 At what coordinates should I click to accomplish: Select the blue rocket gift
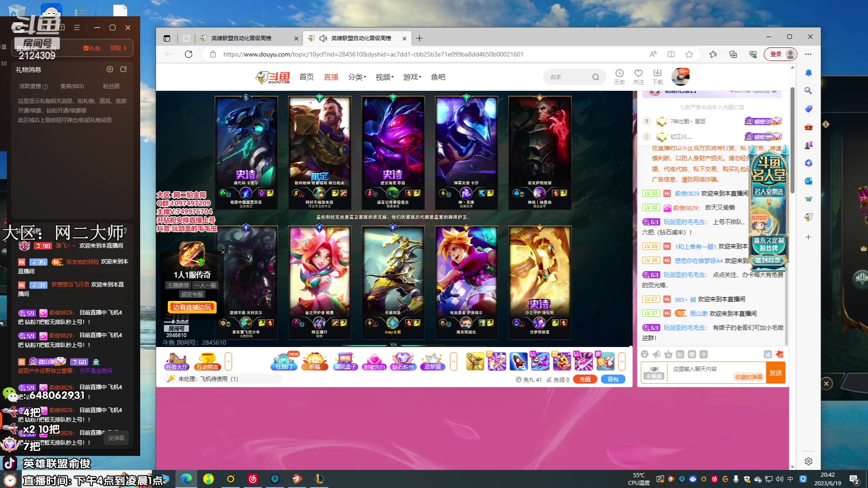[519, 361]
